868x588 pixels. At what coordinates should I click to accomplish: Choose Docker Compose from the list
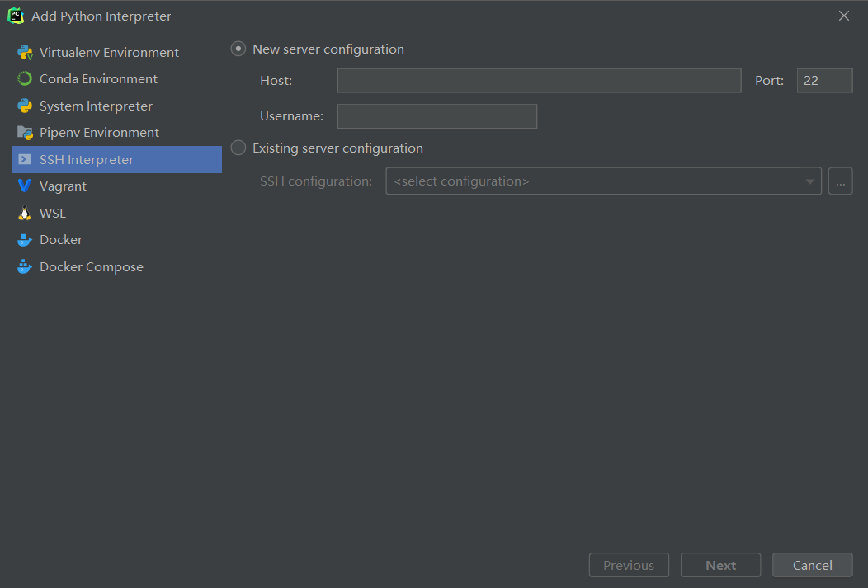click(x=91, y=267)
